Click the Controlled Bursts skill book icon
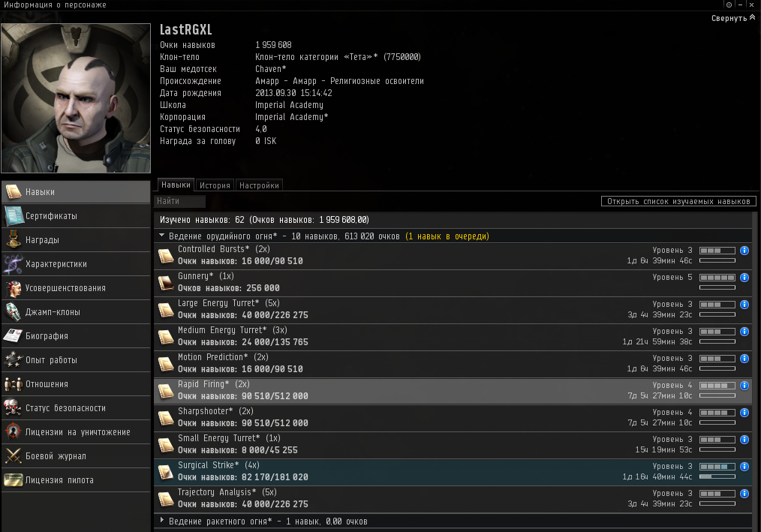Screen dimensions: 761x532 pyautogui.click(x=166, y=255)
